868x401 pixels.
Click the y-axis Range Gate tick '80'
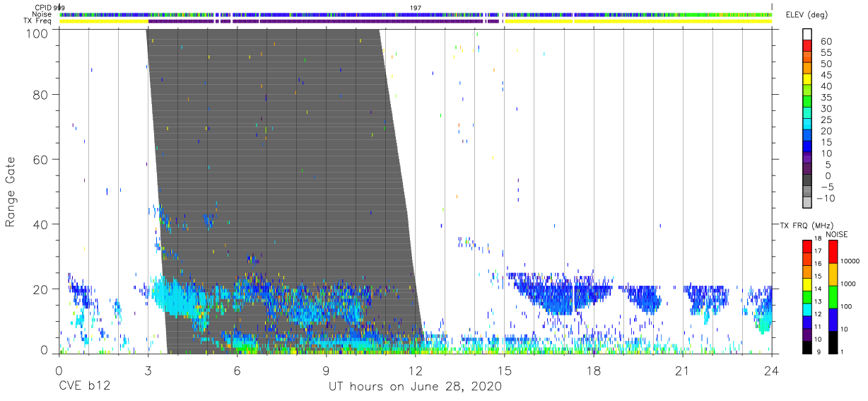42,94
